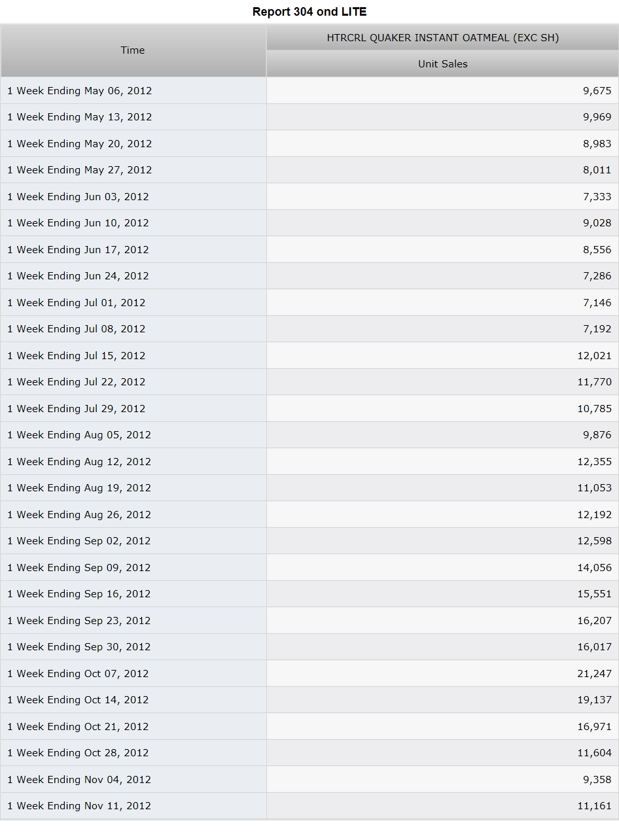Click the 11,770 unit sales value
Viewport: 619px width, 840px height.
(x=594, y=382)
